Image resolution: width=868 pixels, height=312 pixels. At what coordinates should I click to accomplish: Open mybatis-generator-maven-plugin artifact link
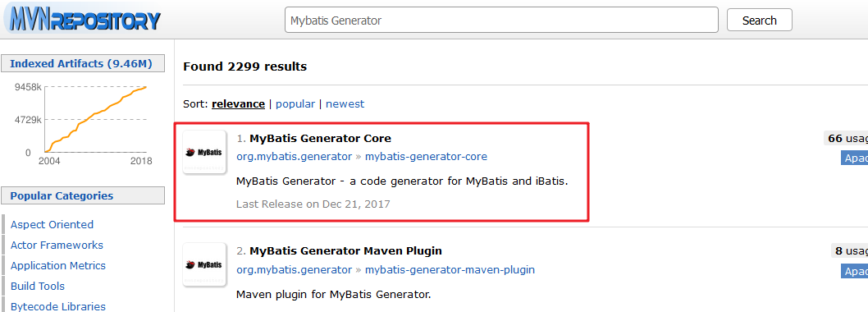click(x=450, y=270)
